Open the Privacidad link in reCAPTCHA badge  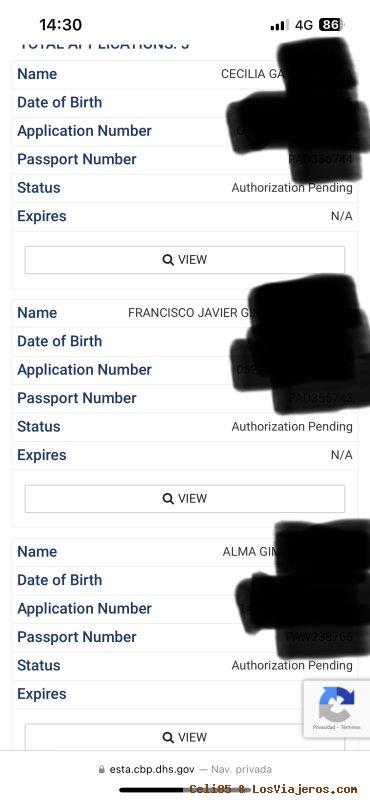(x=323, y=727)
